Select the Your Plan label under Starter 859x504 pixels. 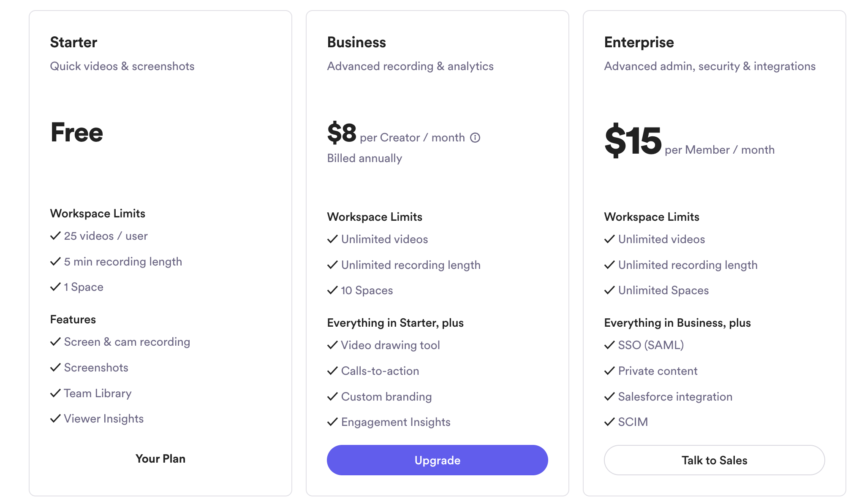160,459
